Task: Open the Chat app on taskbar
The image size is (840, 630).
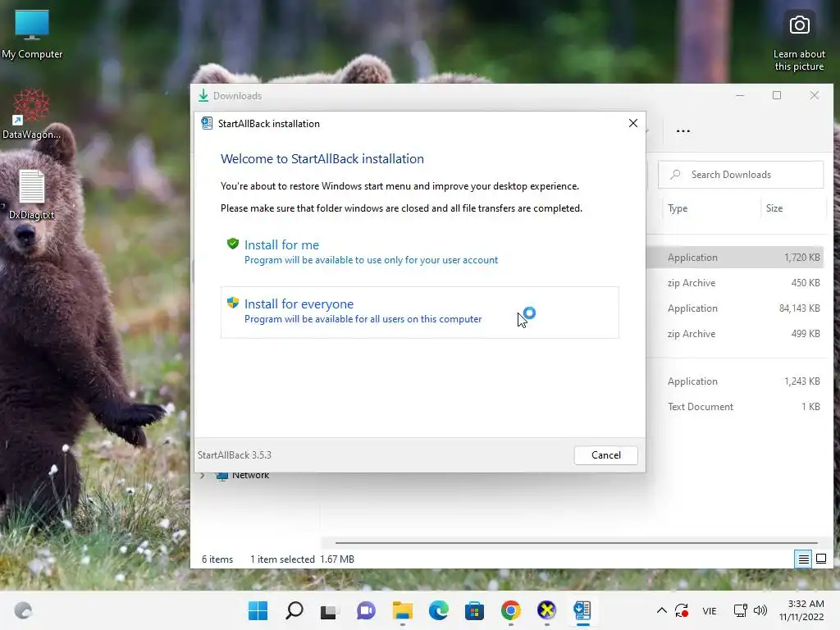Action: 366,610
